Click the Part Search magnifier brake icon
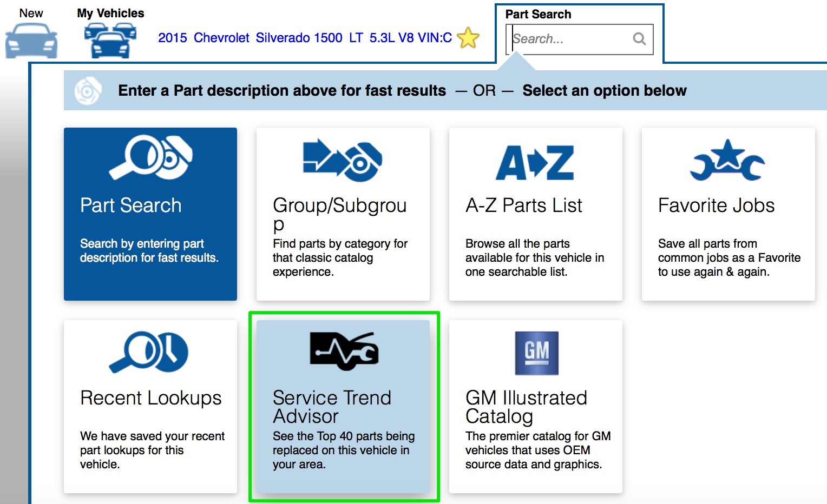 tap(150, 157)
